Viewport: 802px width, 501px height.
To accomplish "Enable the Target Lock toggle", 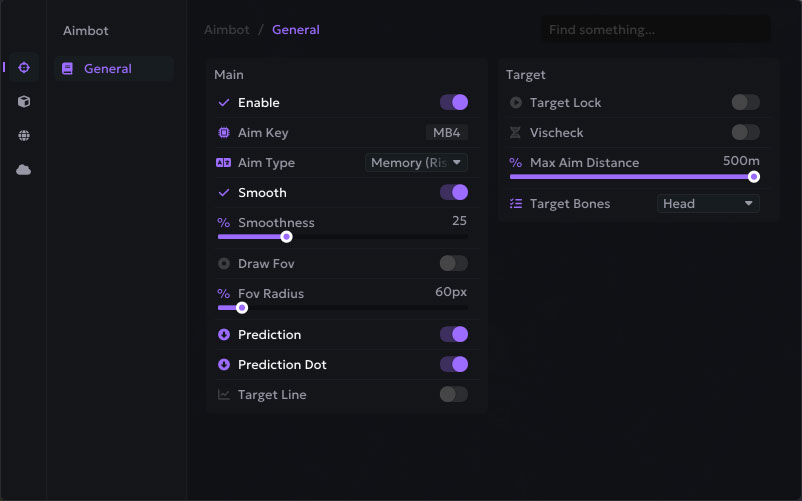I will click(x=745, y=103).
